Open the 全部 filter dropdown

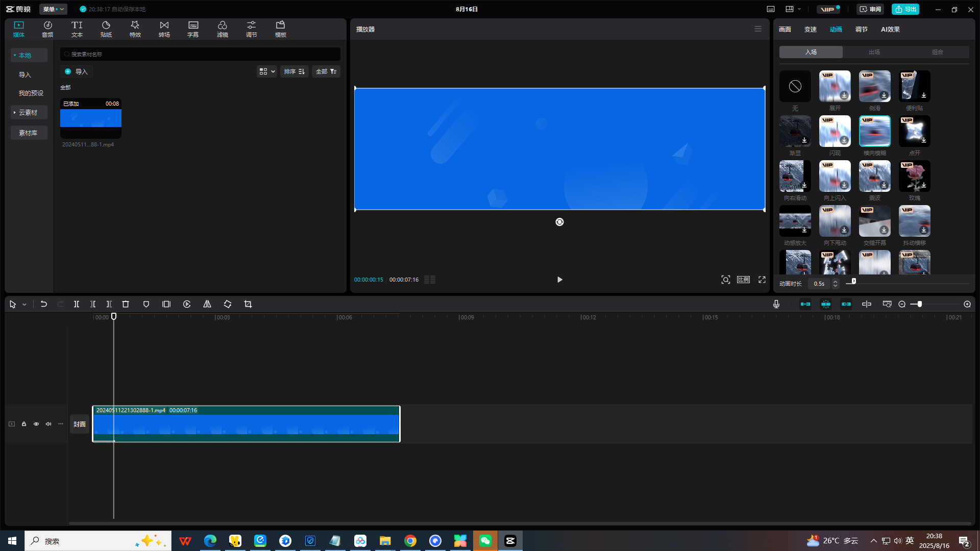click(x=326, y=71)
